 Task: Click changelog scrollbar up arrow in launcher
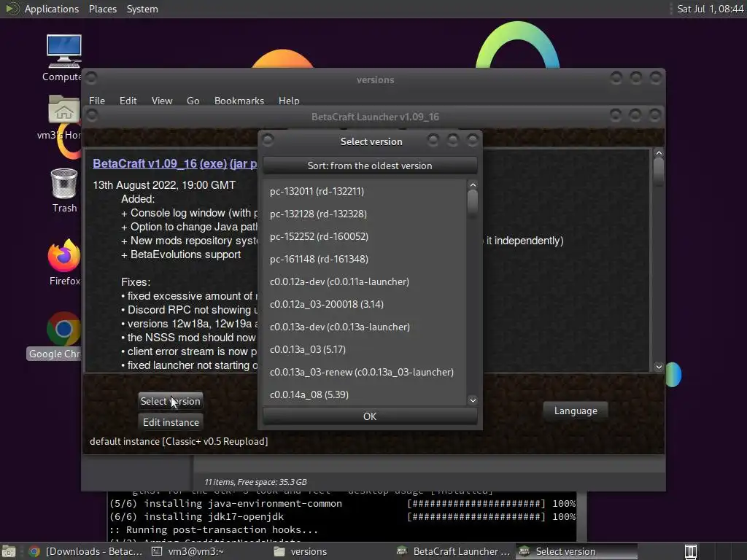659,153
